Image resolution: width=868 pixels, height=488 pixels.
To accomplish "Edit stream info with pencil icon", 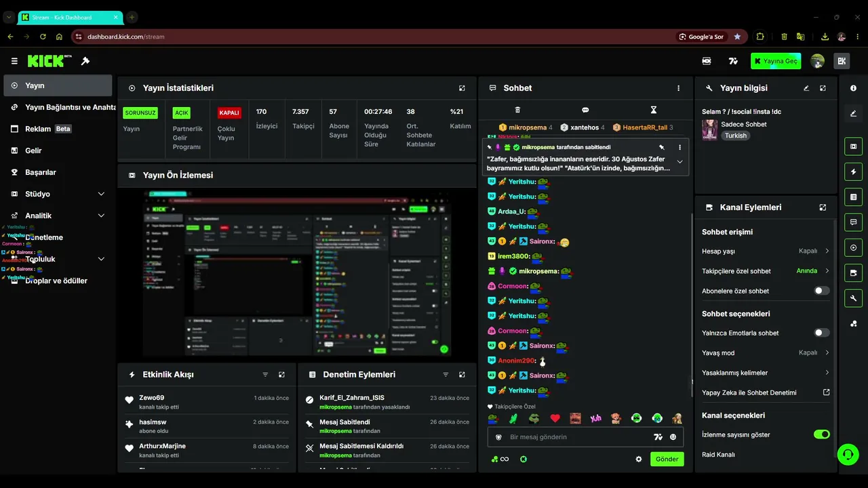I will tap(806, 88).
